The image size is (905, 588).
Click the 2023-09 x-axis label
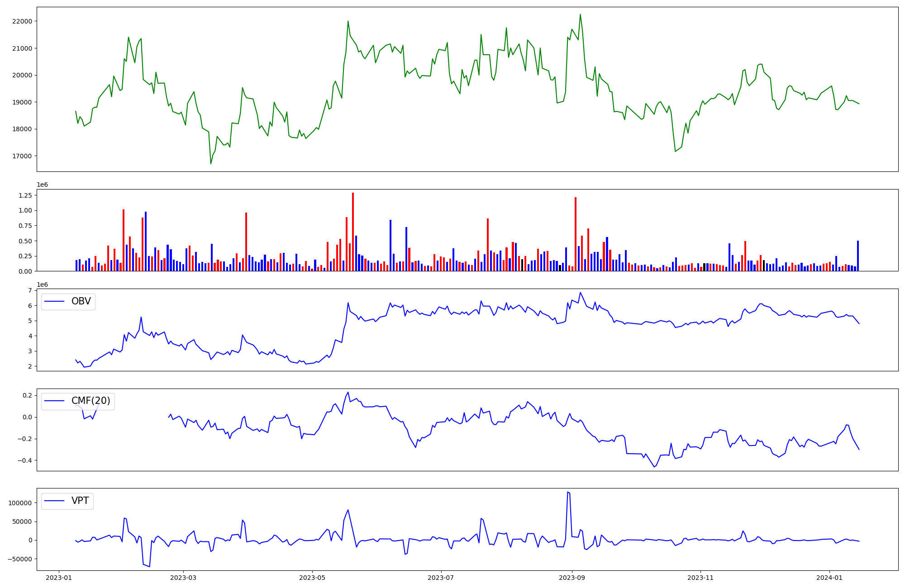click(572, 578)
